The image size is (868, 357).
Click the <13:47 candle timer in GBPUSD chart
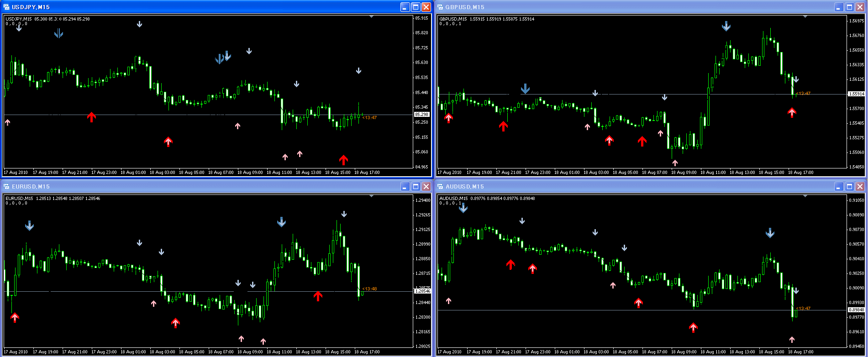point(803,94)
